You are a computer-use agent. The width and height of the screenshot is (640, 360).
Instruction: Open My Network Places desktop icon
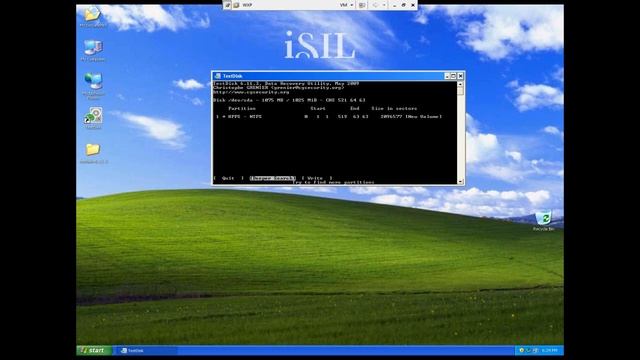pyautogui.click(x=93, y=85)
